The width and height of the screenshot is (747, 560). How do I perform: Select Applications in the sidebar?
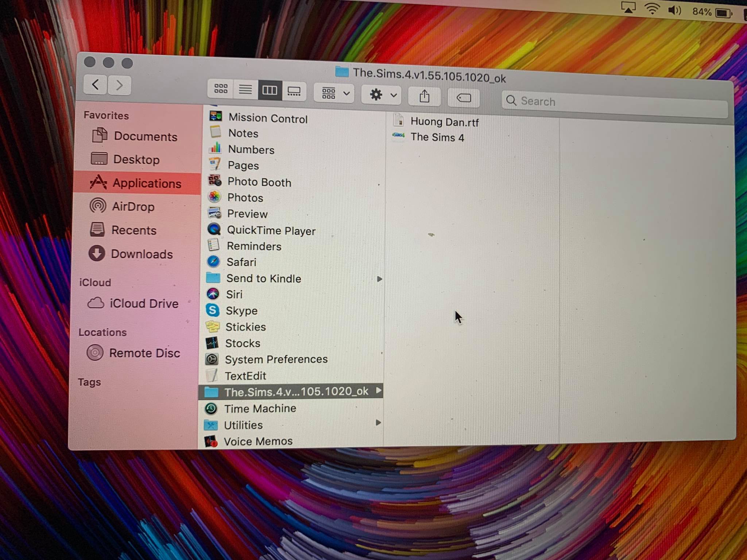pyautogui.click(x=136, y=183)
